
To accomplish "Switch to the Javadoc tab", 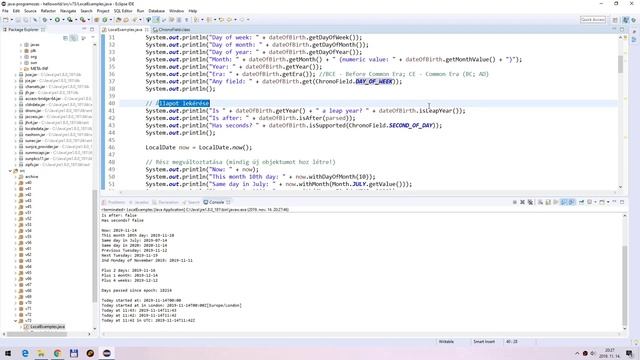I will (139, 202).
